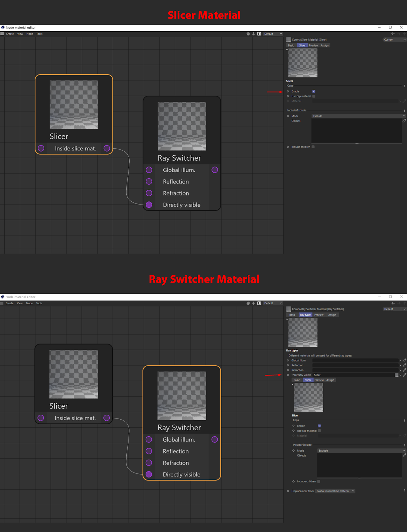Open Default layout dropdown in top editor toolbar
This screenshot has width=407, height=532.
pyautogui.click(x=273, y=34)
